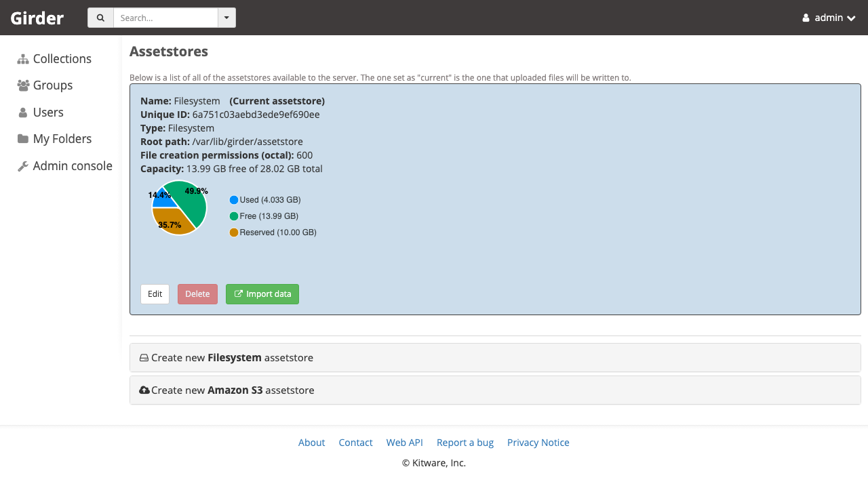Click the file creation permissions value 600
This screenshot has height=488, width=868.
pos(304,155)
